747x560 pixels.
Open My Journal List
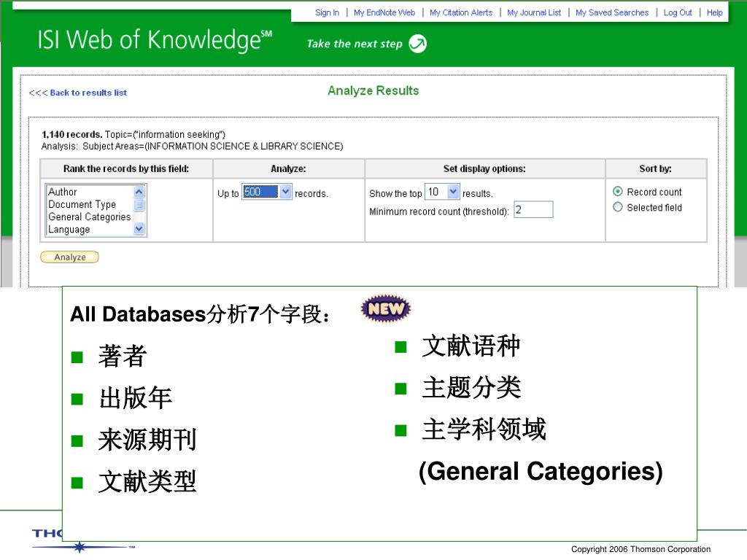534,12
